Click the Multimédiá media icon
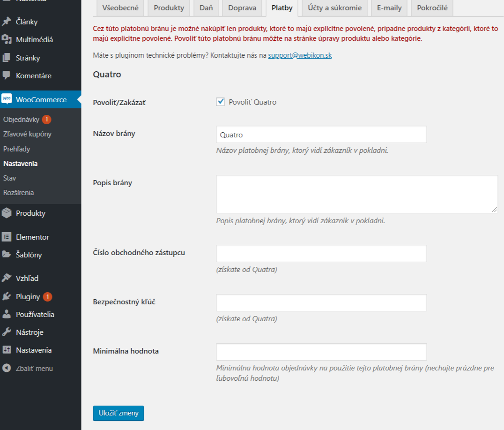The width and height of the screenshot is (504, 430). point(7,39)
